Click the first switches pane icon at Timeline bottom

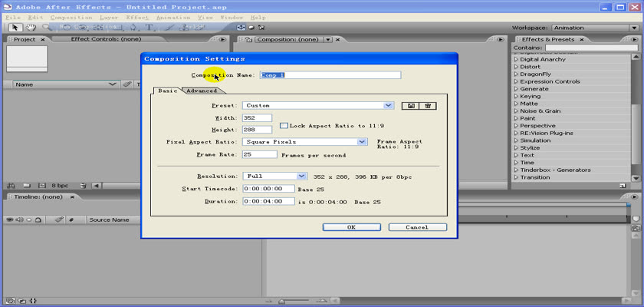[11, 301]
